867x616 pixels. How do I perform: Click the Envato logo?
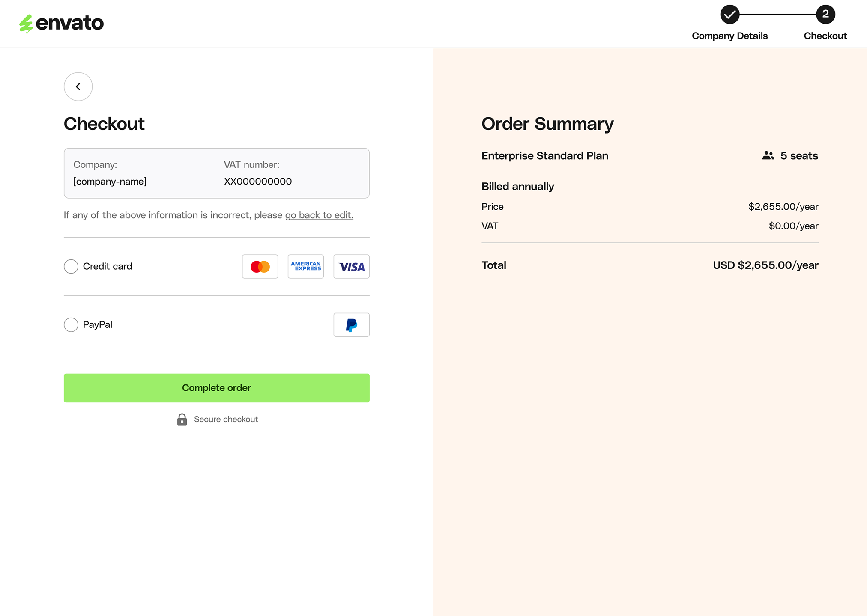point(61,23)
